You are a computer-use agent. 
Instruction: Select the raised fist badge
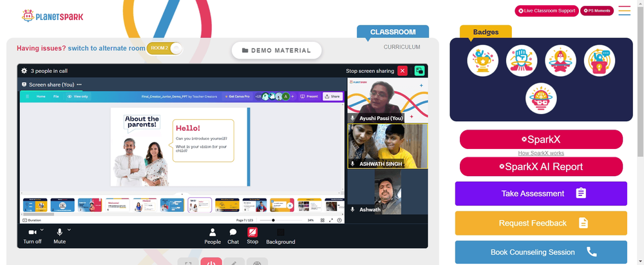[522, 61]
